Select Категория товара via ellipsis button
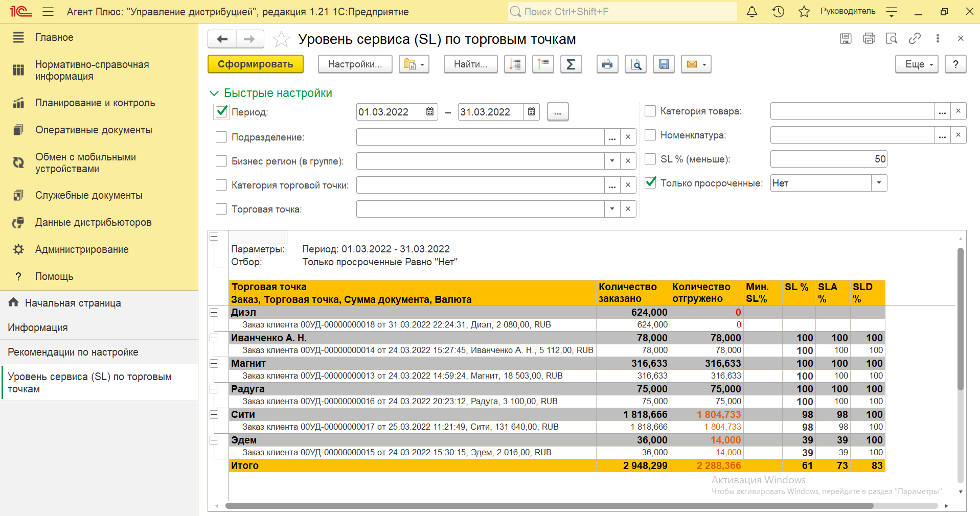980x516 pixels. tap(942, 111)
